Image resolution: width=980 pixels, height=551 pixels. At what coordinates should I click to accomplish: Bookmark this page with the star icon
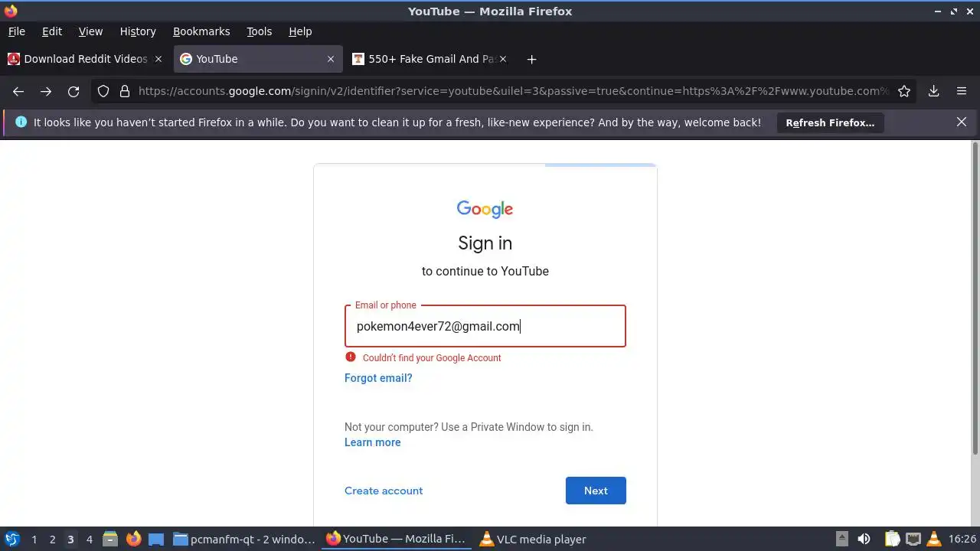click(904, 91)
